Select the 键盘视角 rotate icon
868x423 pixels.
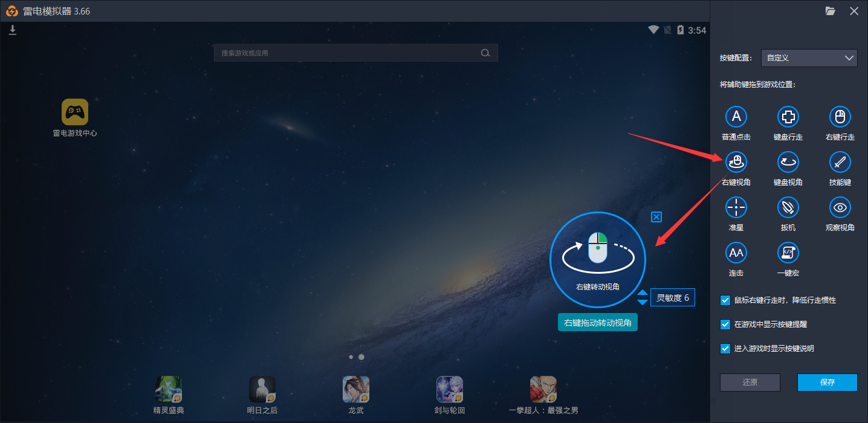788,161
